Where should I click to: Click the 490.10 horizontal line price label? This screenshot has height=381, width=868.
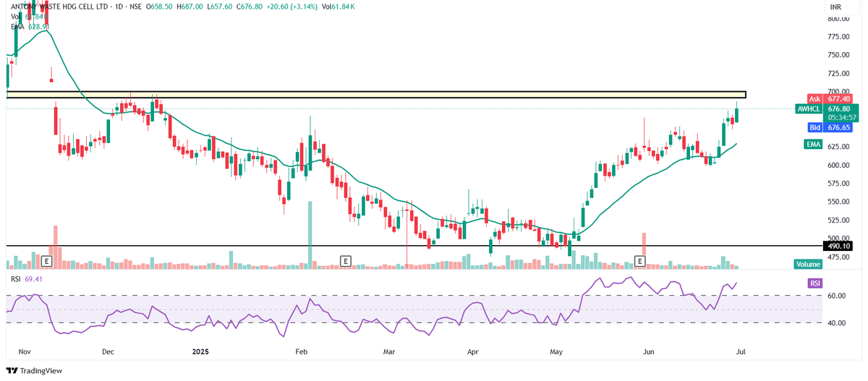point(838,246)
